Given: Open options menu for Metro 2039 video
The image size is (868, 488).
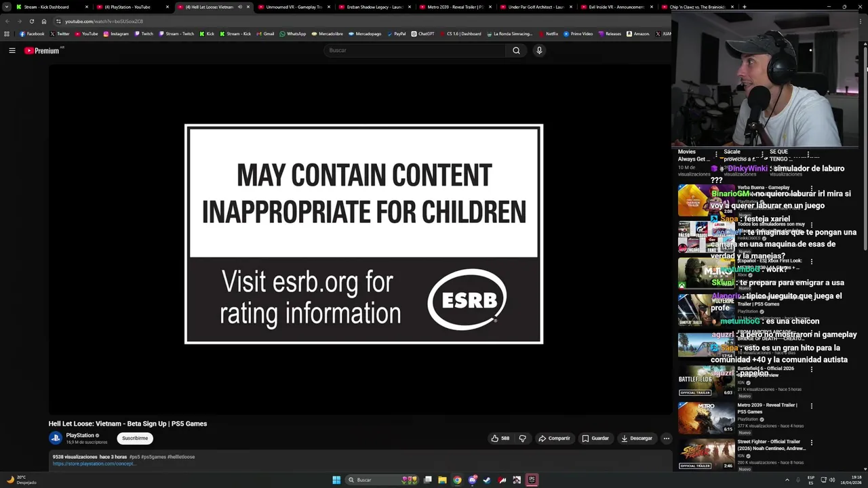Looking at the screenshot, I should tap(812, 406).
